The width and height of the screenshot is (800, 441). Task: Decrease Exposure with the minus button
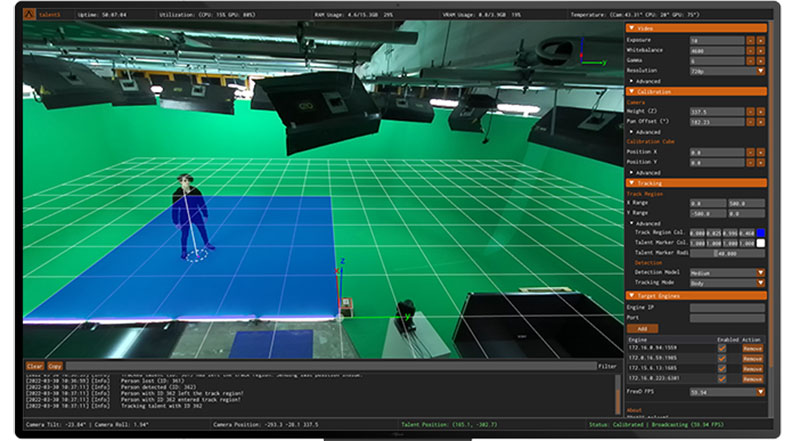[x=750, y=40]
